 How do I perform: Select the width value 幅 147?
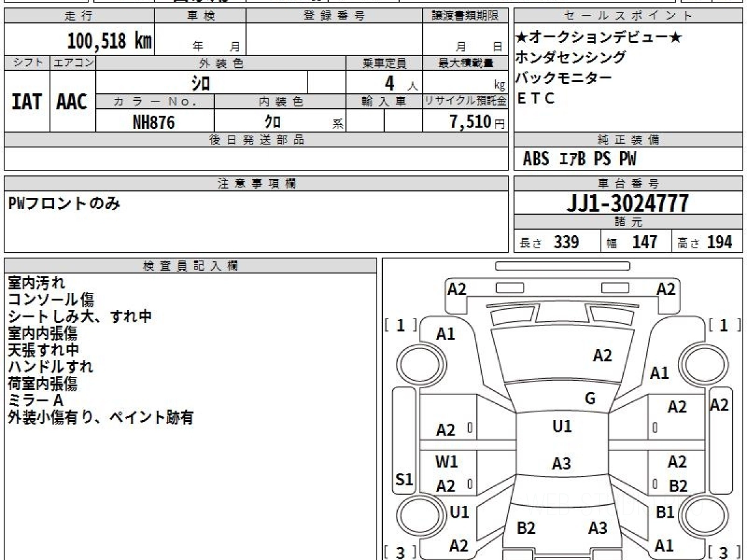tap(632, 242)
